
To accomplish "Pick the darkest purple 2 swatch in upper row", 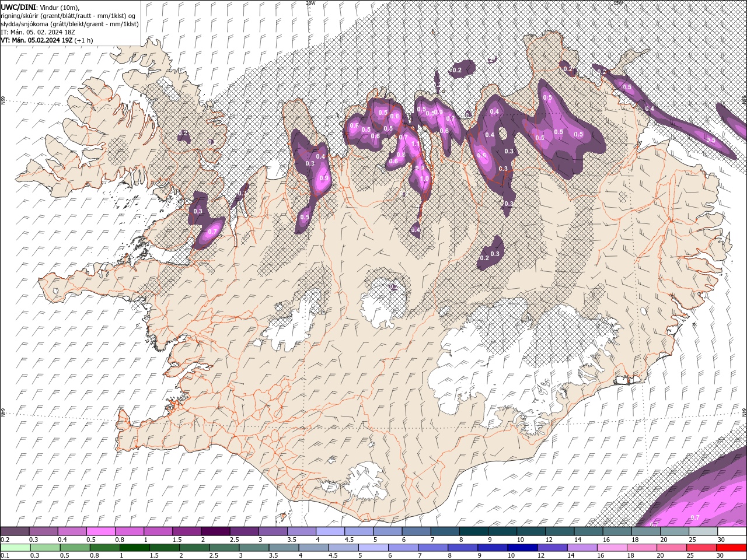I will tap(215, 531).
